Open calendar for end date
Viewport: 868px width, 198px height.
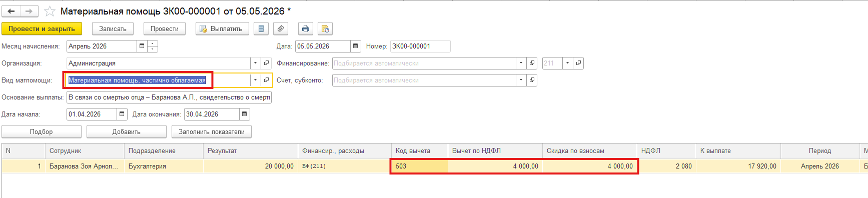point(245,114)
